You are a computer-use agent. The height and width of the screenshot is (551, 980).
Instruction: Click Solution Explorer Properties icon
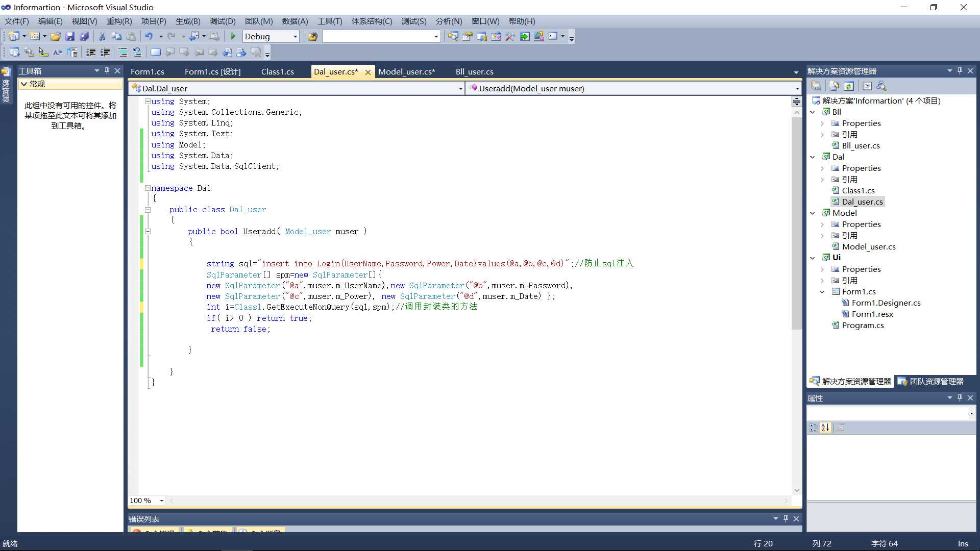(x=816, y=86)
